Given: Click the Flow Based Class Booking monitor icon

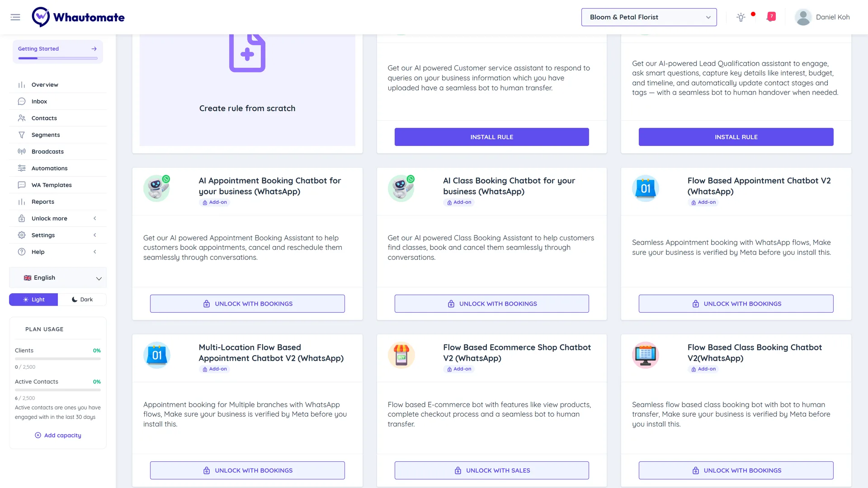Looking at the screenshot, I should [x=645, y=355].
